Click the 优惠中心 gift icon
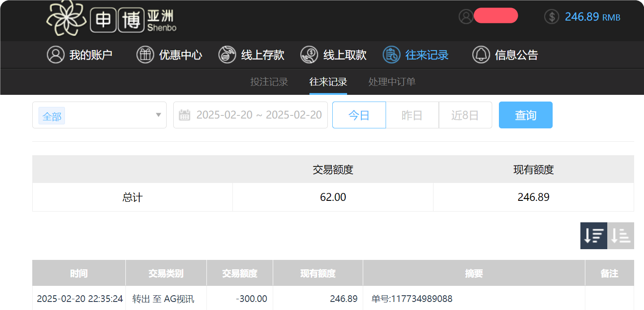Viewport: 644px width, 310px height. click(x=145, y=55)
